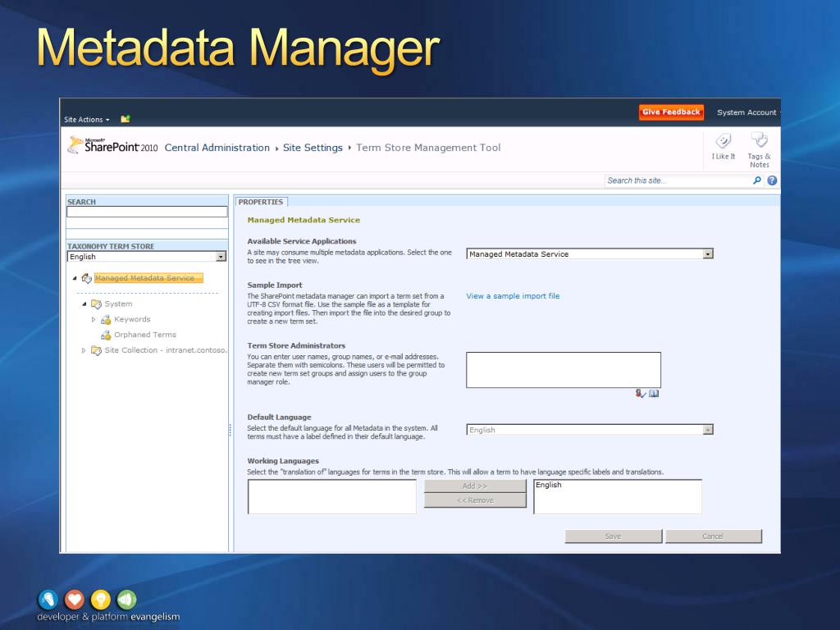
Task: Click the << Remove button
Action: click(x=475, y=500)
